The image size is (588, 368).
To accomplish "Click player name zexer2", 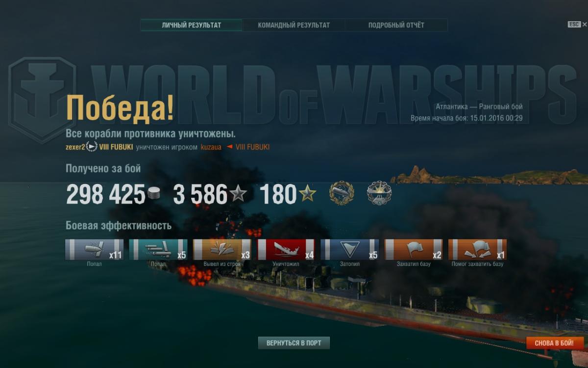I will point(75,147).
